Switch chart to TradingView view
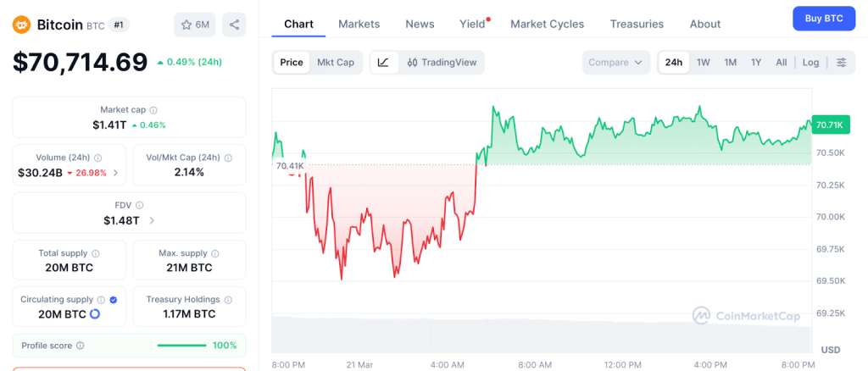The image size is (868, 371). pyautogui.click(x=441, y=63)
